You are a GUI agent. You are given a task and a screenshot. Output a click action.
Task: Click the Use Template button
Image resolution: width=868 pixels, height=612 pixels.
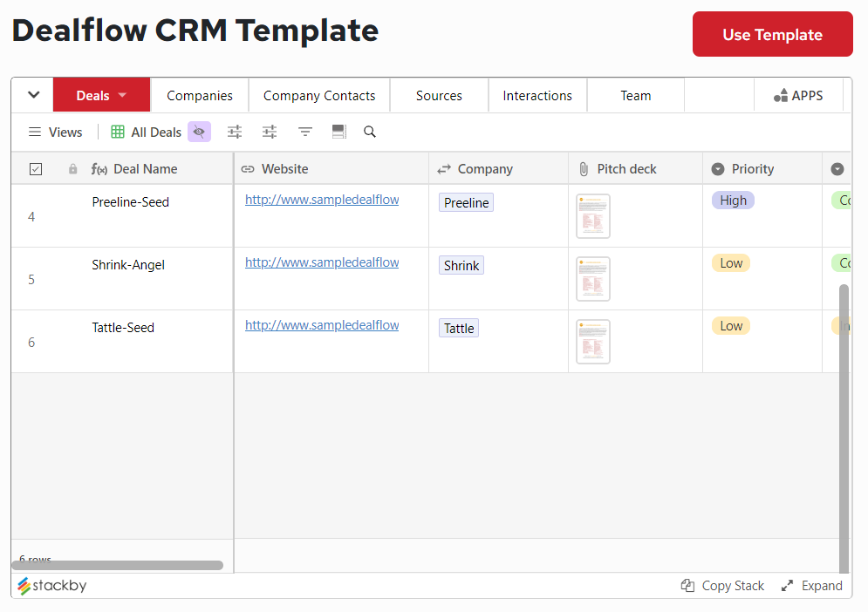tap(772, 34)
